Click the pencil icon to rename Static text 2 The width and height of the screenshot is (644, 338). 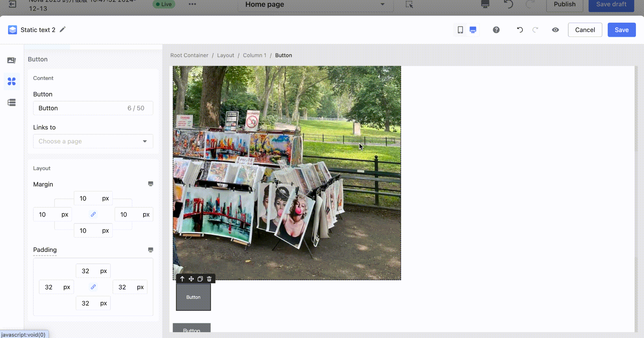[63, 29]
